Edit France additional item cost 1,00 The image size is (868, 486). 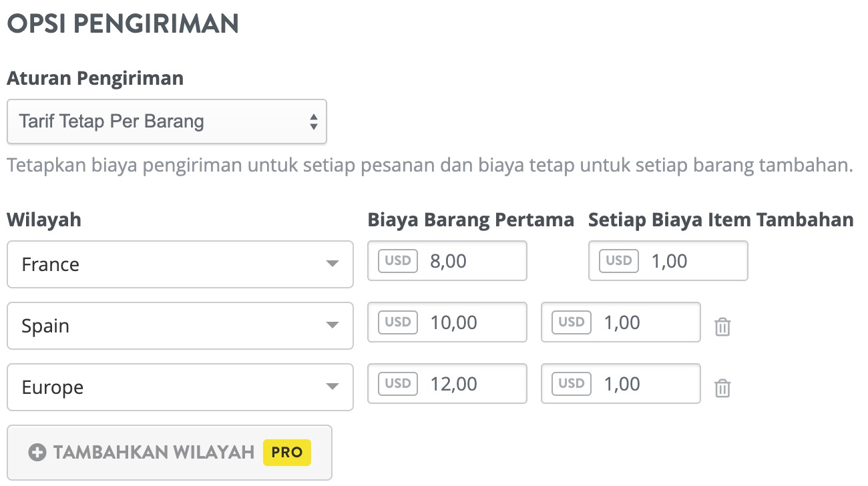[x=668, y=260]
